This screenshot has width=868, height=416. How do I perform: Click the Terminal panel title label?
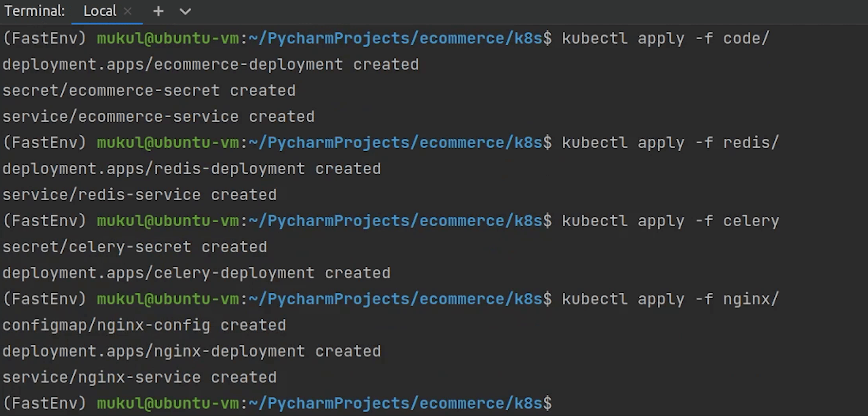[34, 11]
